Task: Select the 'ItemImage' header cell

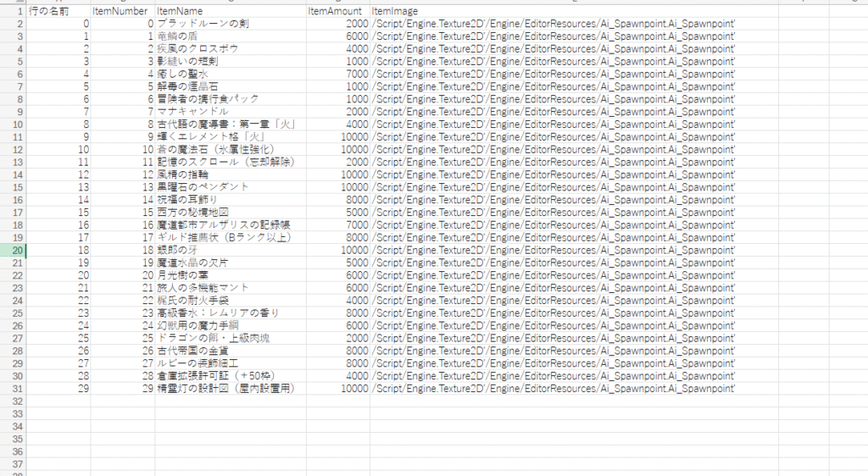Action: pyautogui.click(x=574, y=11)
